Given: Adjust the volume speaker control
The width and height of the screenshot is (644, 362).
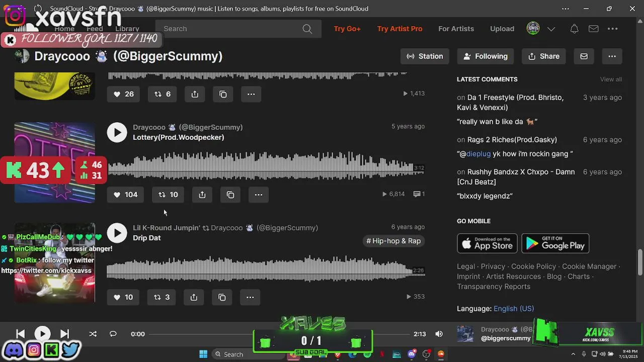Looking at the screenshot, I should [439, 334].
